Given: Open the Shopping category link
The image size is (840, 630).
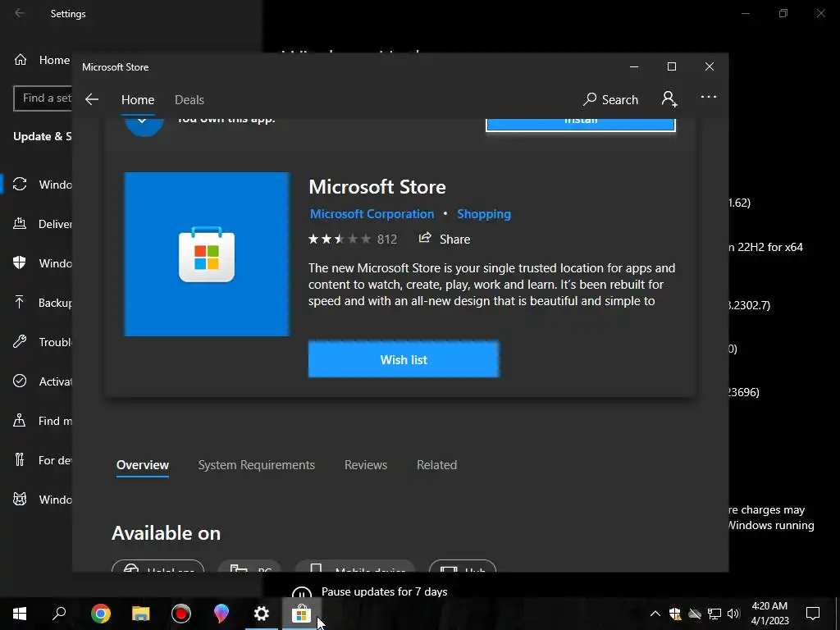Looking at the screenshot, I should [x=484, y=214].
